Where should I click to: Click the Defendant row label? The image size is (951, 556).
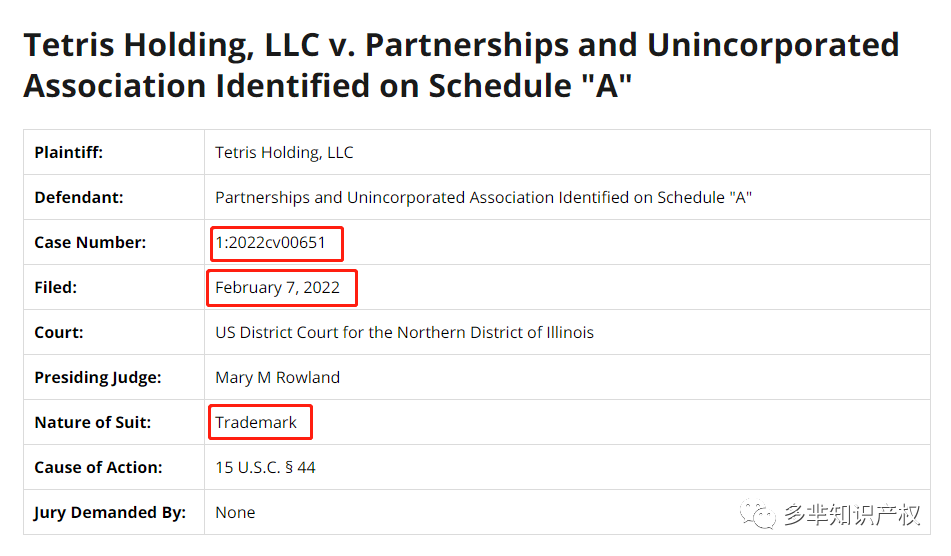(x=79, y=198)
